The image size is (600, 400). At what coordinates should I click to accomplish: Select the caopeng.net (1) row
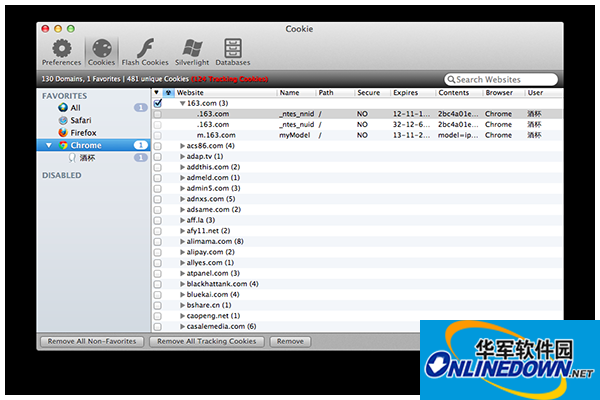tap(357, 316)
